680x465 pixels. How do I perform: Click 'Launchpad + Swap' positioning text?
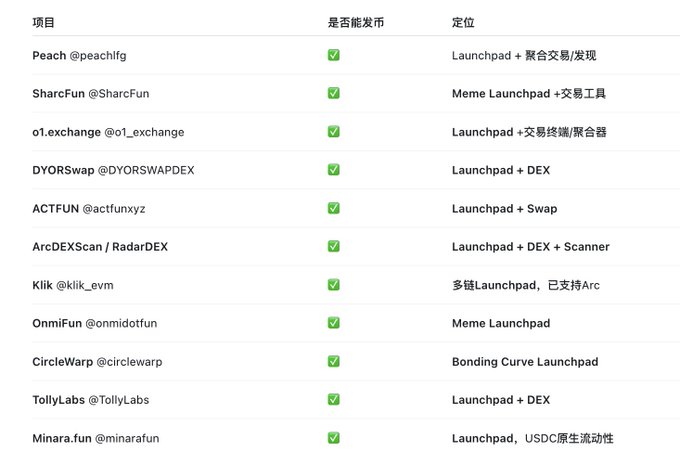(504, 209)
